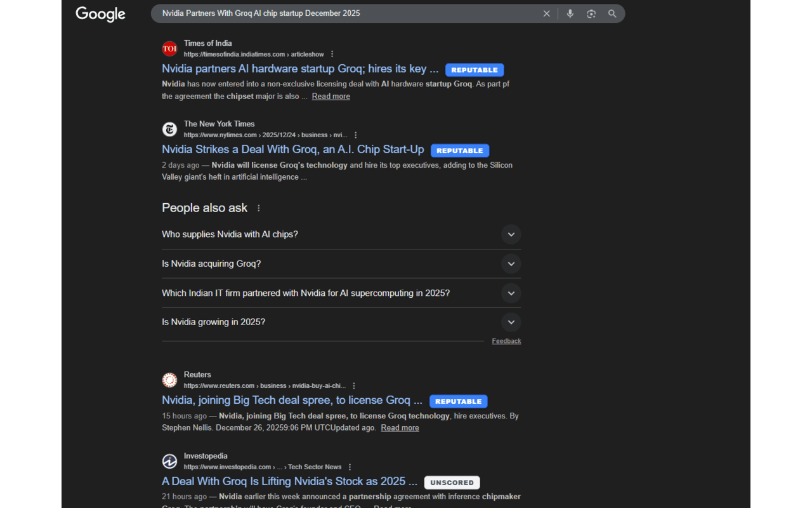Open more options for Reuters result
The width and height of the screenshot is (812, 508).
(x=354, y=386)
